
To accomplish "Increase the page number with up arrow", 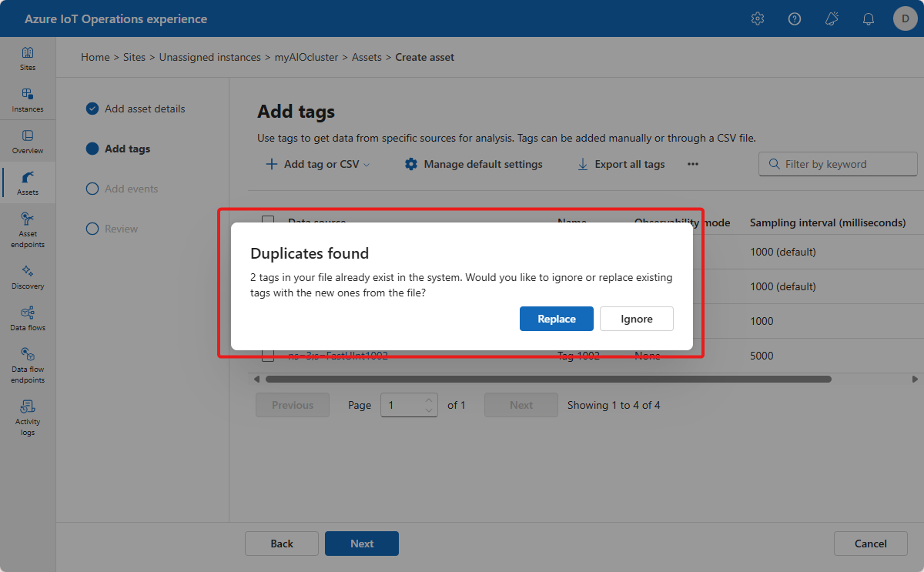I will click(x=430, y=400).
